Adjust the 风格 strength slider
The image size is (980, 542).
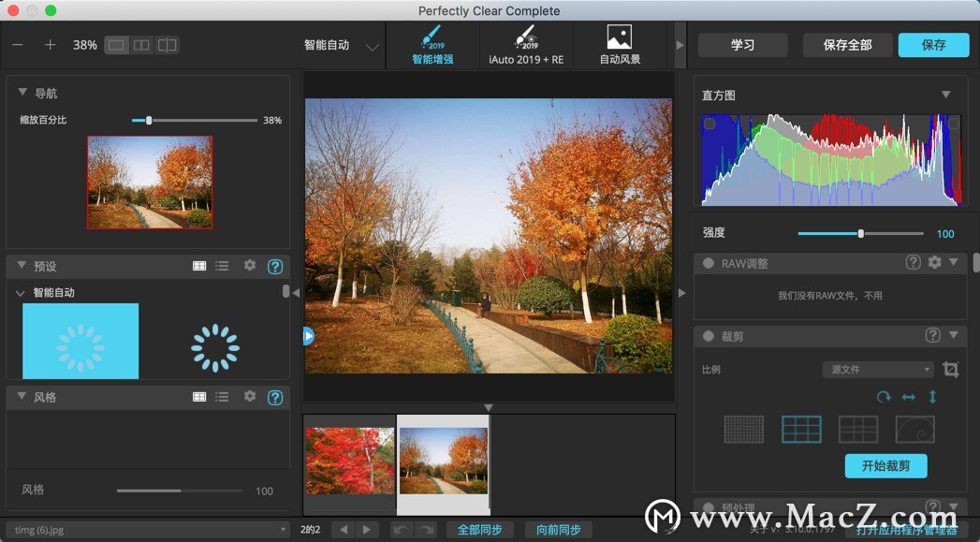pos(180,491)
